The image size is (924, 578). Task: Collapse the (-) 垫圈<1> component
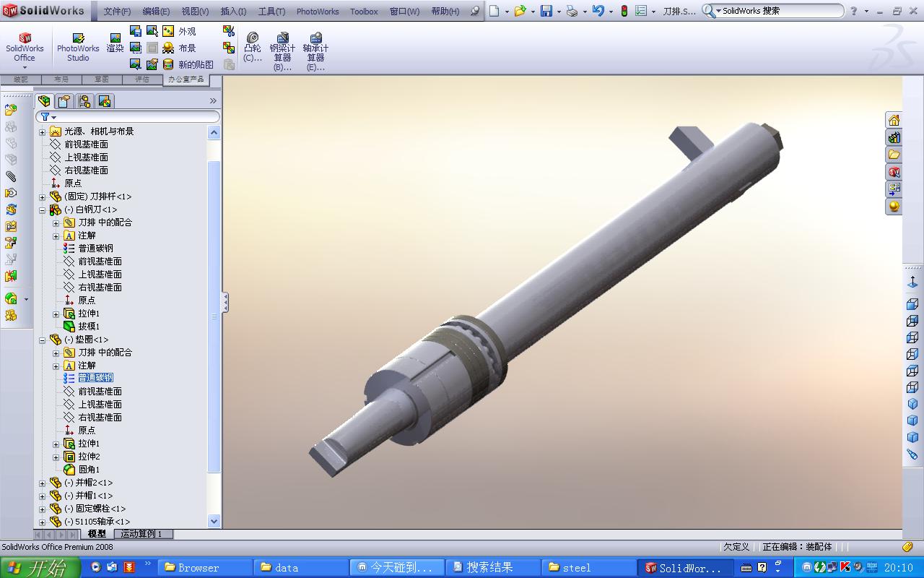click(42, 340)
